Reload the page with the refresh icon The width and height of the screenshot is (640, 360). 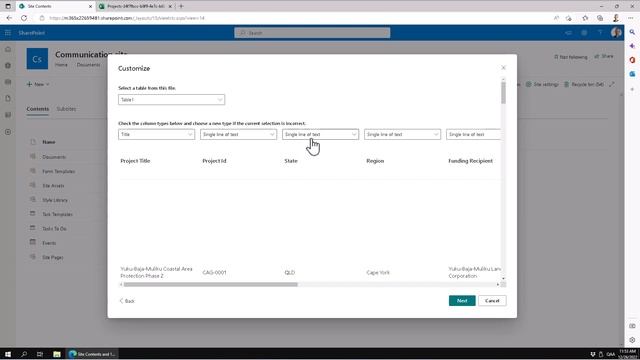(24, 18)
